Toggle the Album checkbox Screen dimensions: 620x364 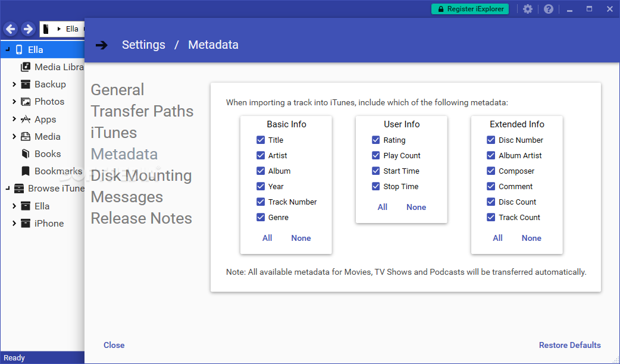(x=261, y=171)
